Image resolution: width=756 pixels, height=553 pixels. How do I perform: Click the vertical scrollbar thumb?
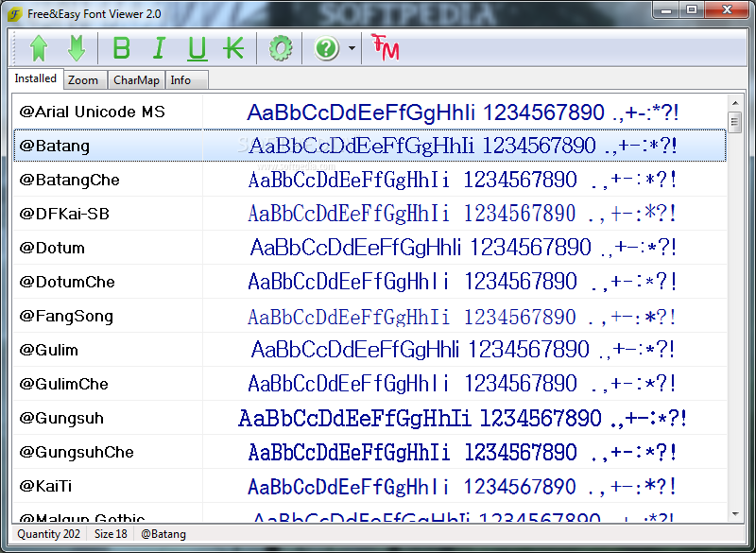click(735, 122)
